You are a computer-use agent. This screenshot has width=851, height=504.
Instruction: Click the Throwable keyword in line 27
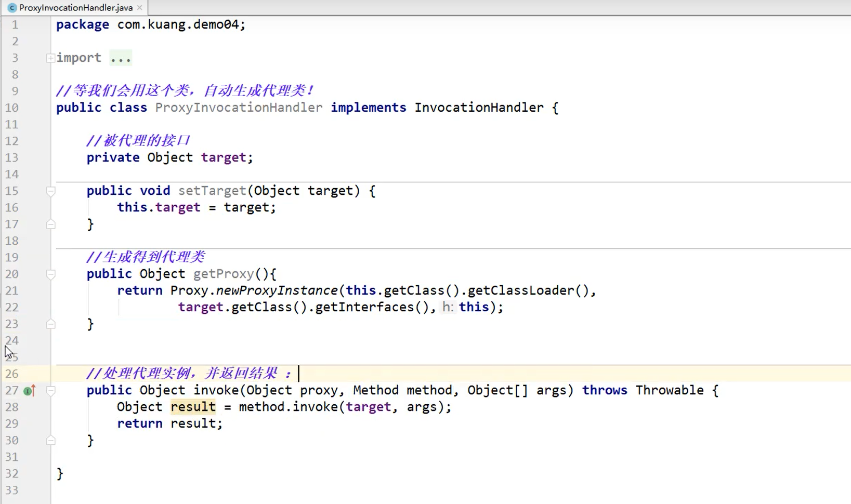(670, 390)
